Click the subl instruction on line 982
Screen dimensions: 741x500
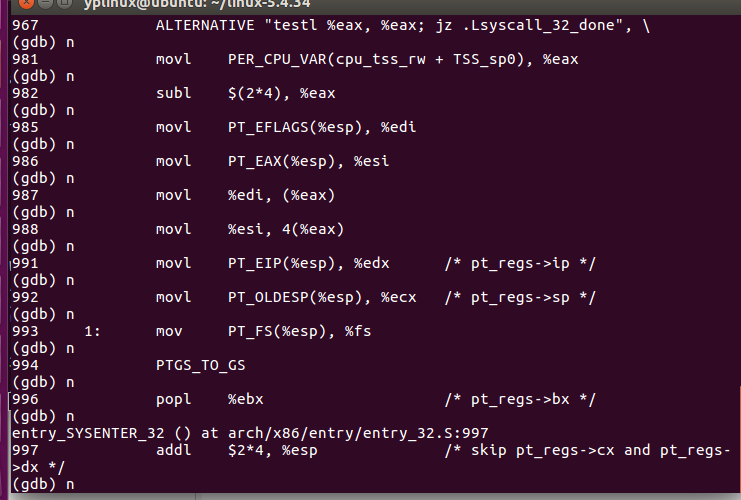173,93
